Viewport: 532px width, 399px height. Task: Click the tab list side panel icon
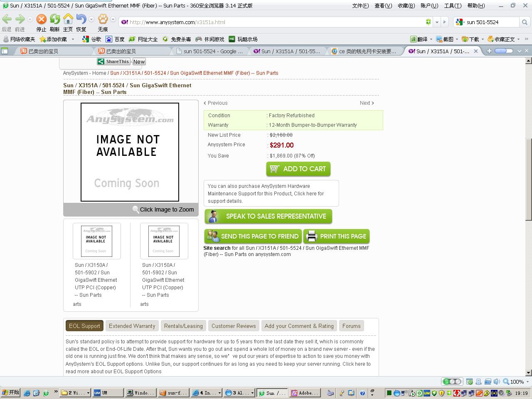(x=5, y=51)
